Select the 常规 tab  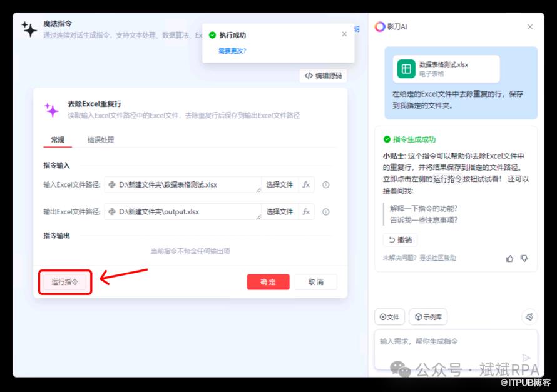(58, 140)
